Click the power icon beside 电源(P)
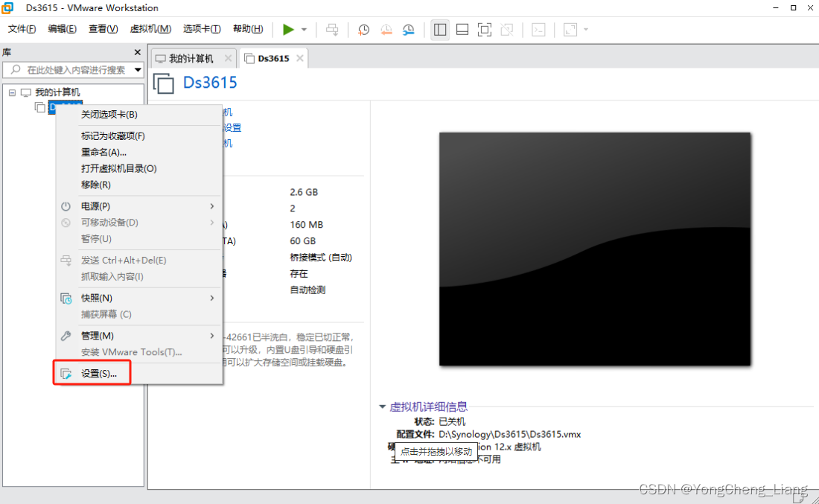 pyautogui.click(x=66, y=206)
